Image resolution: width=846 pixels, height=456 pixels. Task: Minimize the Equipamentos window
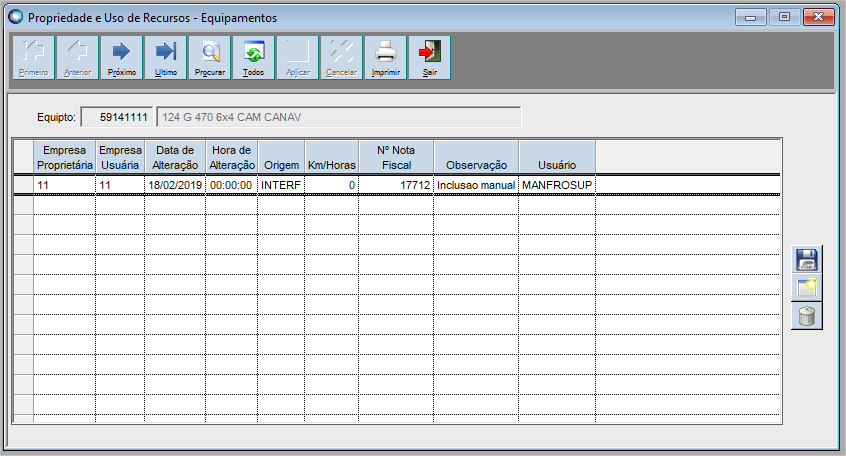[x=751, y=17]
